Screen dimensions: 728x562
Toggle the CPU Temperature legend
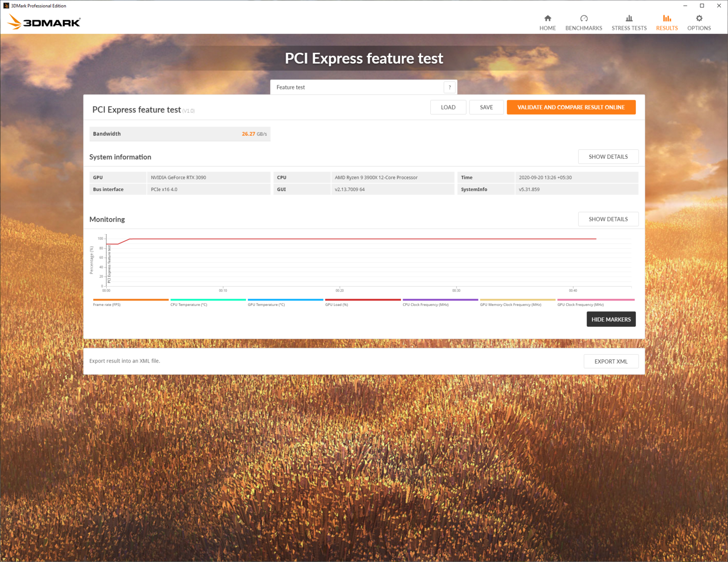(x=208, y=302)
